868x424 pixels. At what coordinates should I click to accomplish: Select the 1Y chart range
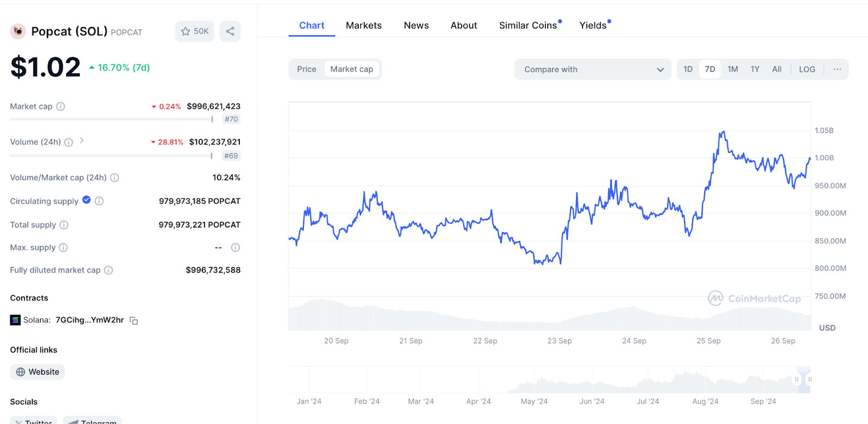755,69
